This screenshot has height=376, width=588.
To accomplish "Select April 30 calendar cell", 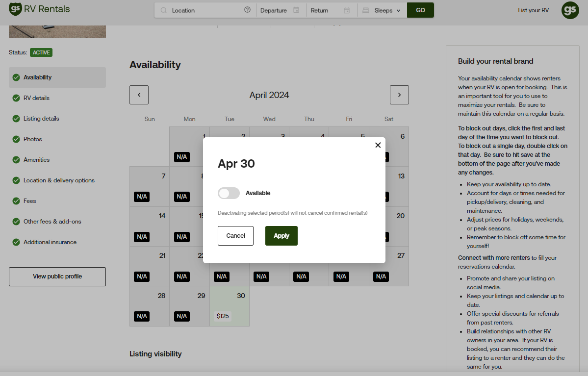I will [x=230, y=306].
